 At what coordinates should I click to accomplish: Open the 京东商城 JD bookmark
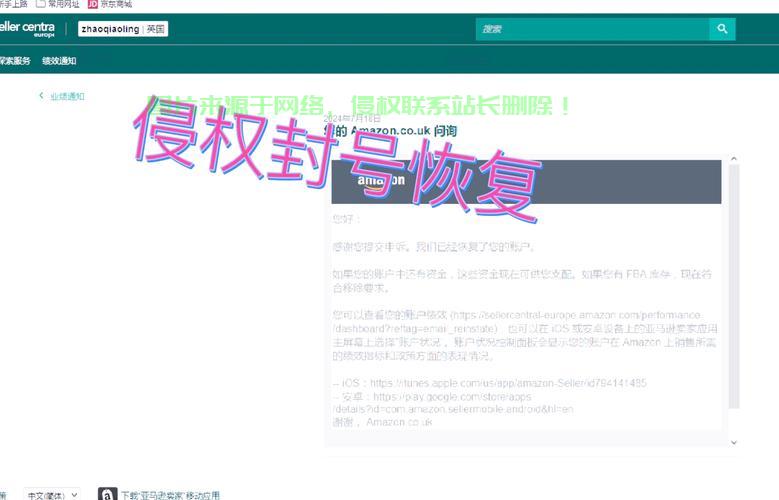tap(110, 4)
